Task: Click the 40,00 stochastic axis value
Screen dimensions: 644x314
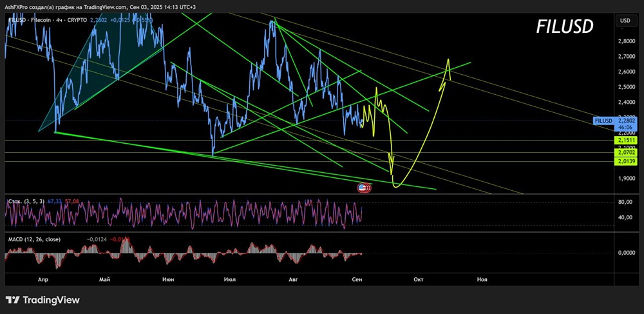Action: (625, 217)
